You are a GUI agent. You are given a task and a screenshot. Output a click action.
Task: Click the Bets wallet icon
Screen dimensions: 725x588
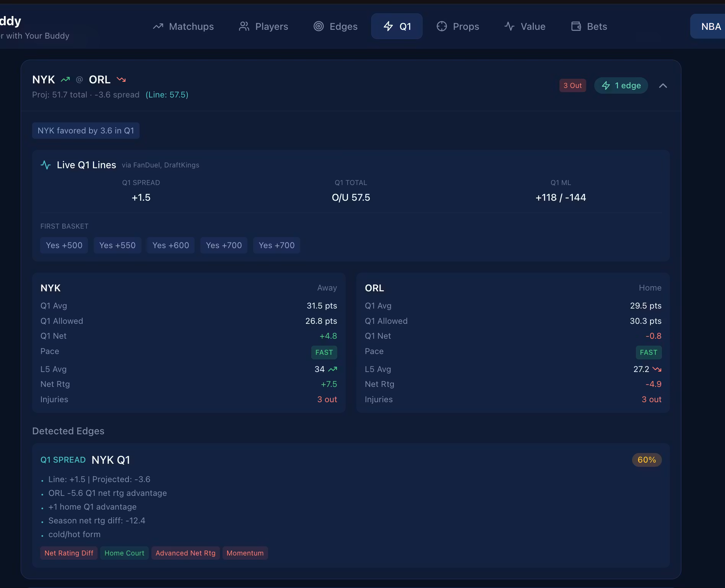point(576,26)
